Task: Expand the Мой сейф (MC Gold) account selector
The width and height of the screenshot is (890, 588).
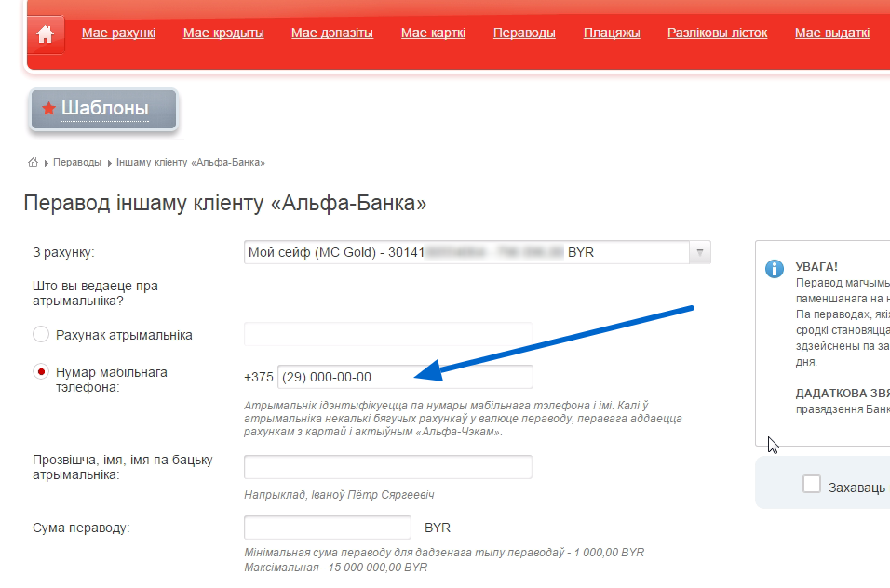Action: [465, 253]
